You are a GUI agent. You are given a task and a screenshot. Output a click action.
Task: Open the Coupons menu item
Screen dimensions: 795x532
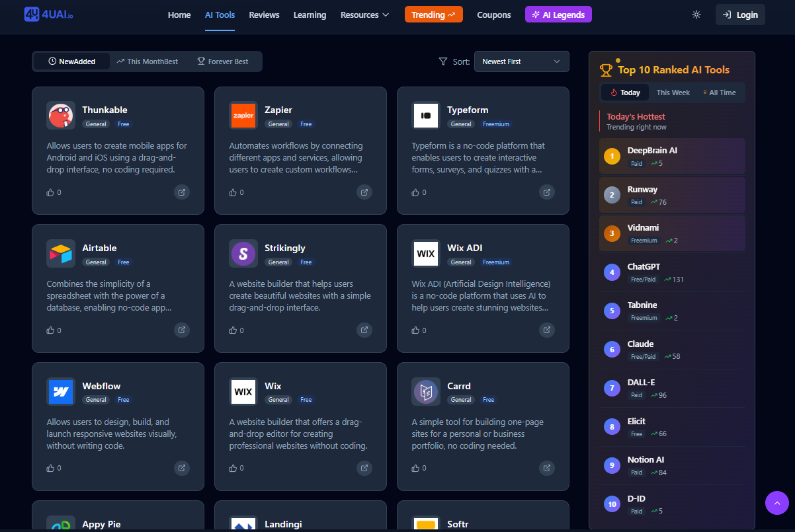click(x=494, y=15)
